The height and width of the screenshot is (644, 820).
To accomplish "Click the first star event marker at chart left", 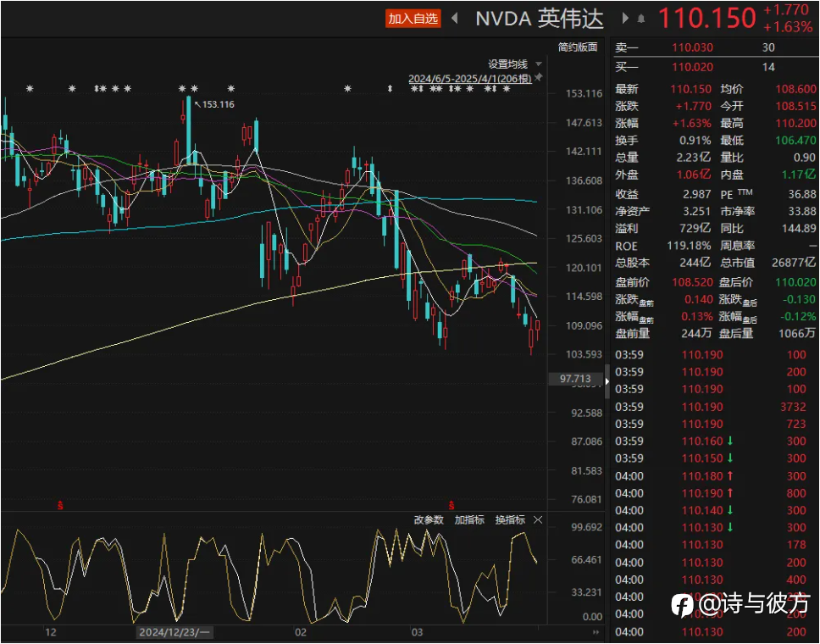I will coord(30,89).
